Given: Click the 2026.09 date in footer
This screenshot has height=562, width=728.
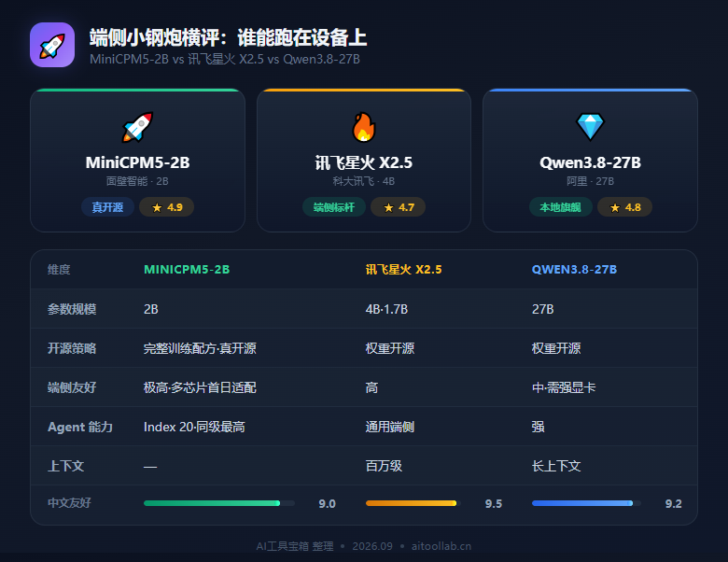Looking at the screenshot, I should (372, 546).
